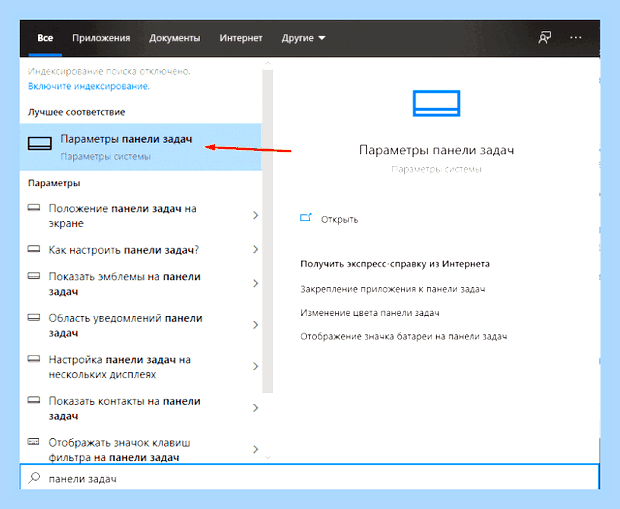Click Открыть in the preview pane
Image resolution: width=620 pixels, height=509 pixels.
point(339,219)
